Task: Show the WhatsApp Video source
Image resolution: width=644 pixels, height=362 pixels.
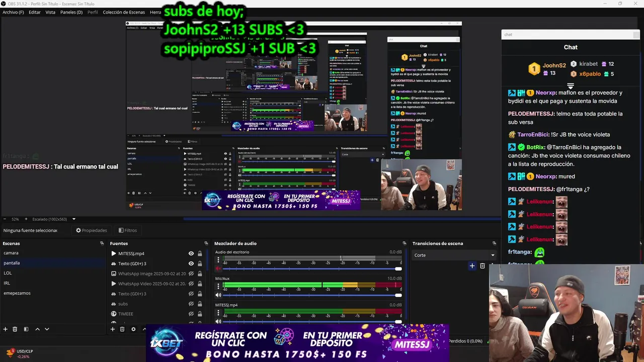Action: [191, 284]
